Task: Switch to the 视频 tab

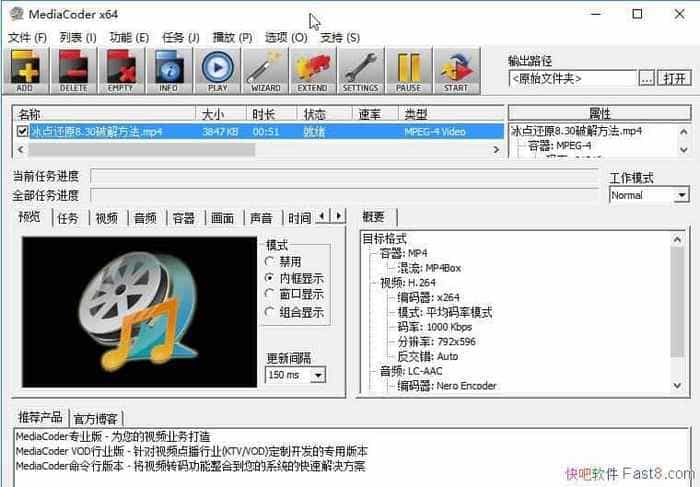Action: 107,218
